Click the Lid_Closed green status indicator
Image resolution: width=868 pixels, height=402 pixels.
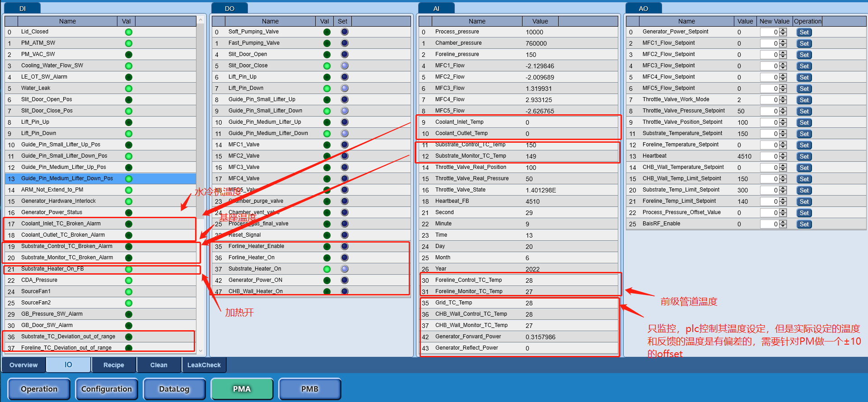(129, 32)
